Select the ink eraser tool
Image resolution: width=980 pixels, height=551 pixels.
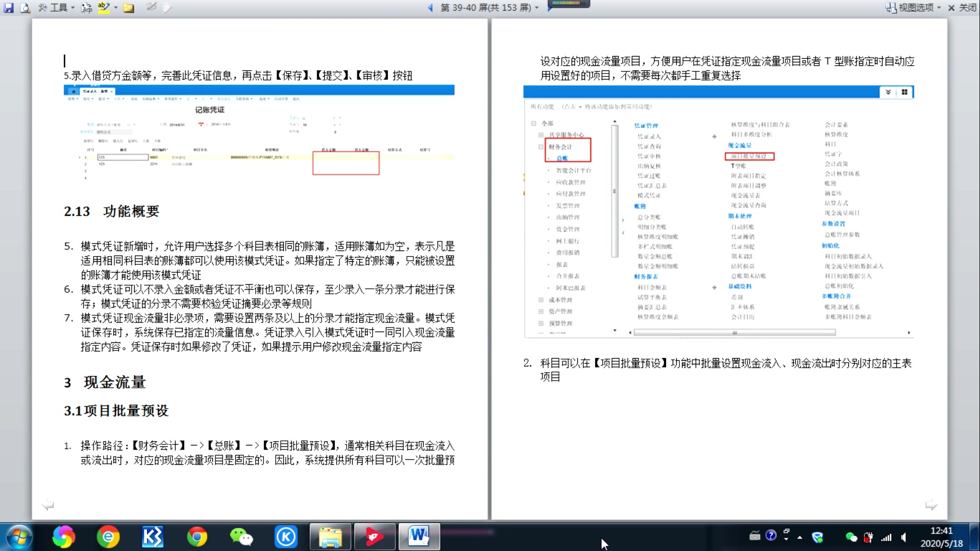point(167,8)
